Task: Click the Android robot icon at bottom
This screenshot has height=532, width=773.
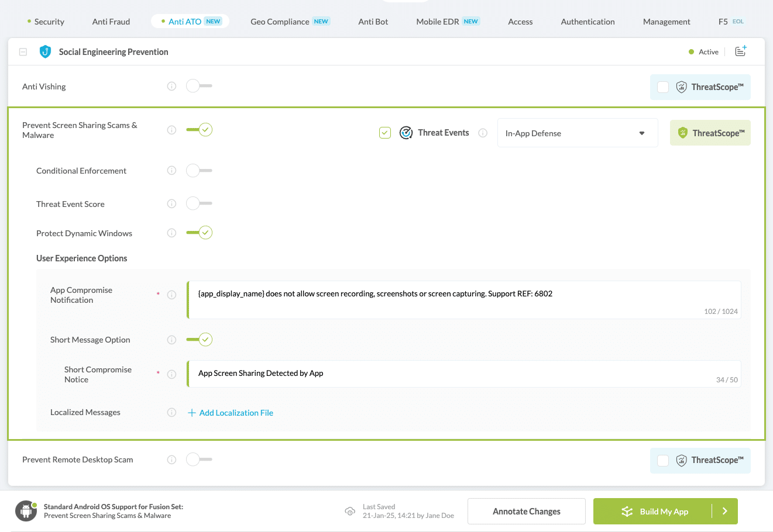Action: (x=26, y=511)
